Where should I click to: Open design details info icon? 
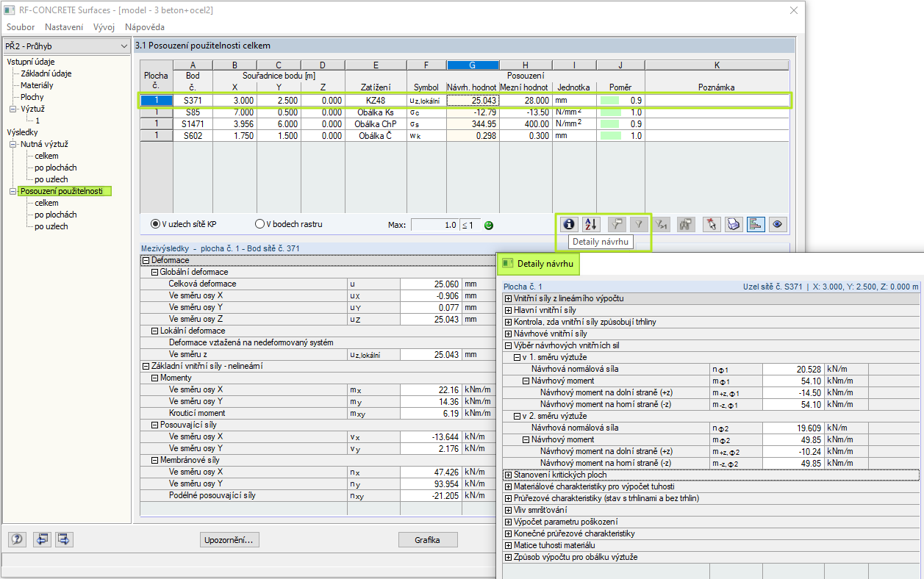pyautogui.click(x=567, y=225)
